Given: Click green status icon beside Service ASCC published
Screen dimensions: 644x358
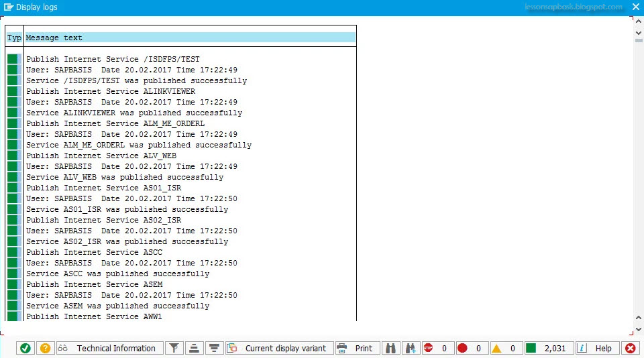Looking at the screenshot, I should [x=13, y=274].
